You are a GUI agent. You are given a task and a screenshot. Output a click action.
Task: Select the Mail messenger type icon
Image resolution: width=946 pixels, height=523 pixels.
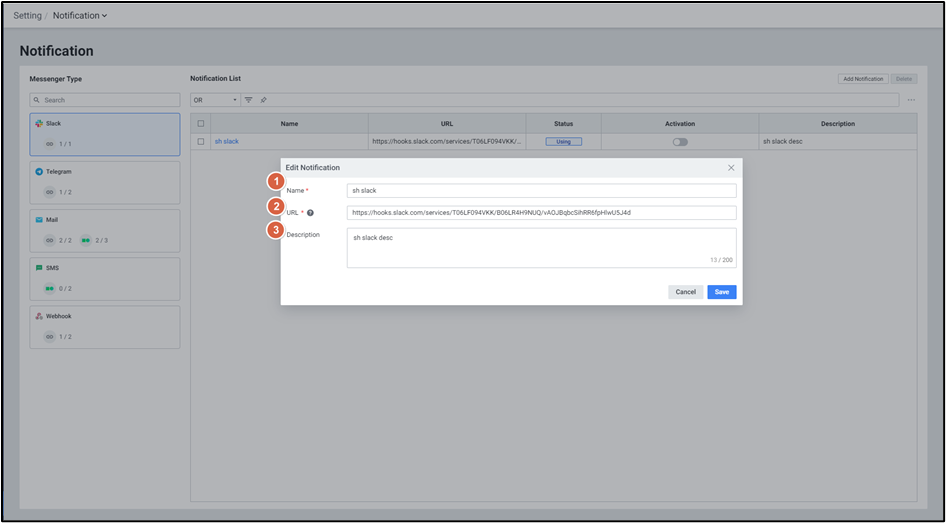(x=39, y=220)
